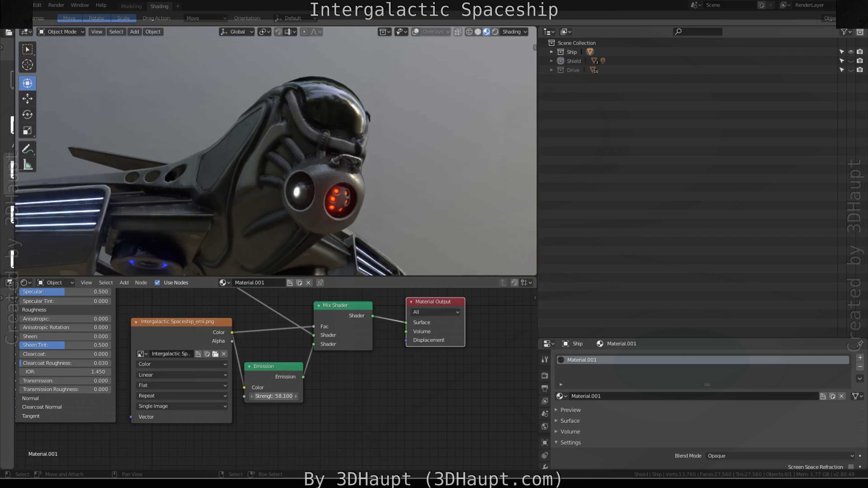Open the Render menu
Screen dimensions: 868x488
pyautogui.click(x=56, y=5)
